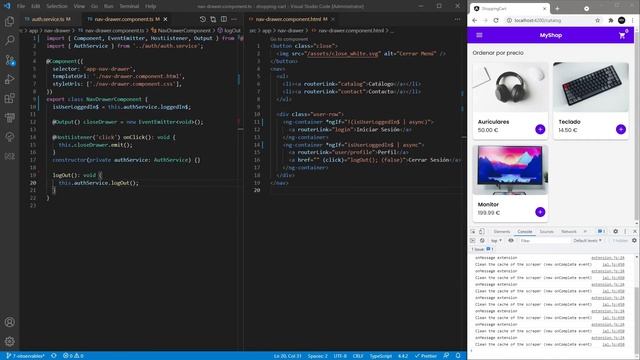Go back in the browser
The image size is (640, 360).
tap(475, 20)
